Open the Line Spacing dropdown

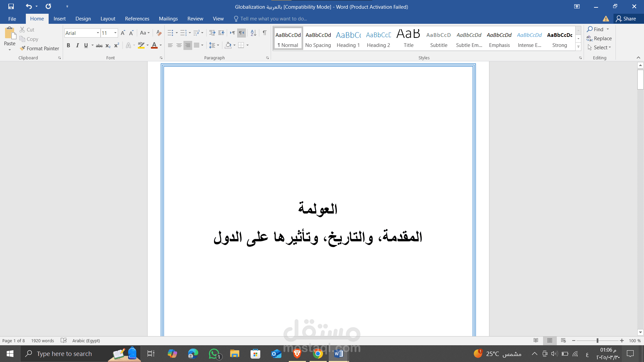tap(214, 45)
